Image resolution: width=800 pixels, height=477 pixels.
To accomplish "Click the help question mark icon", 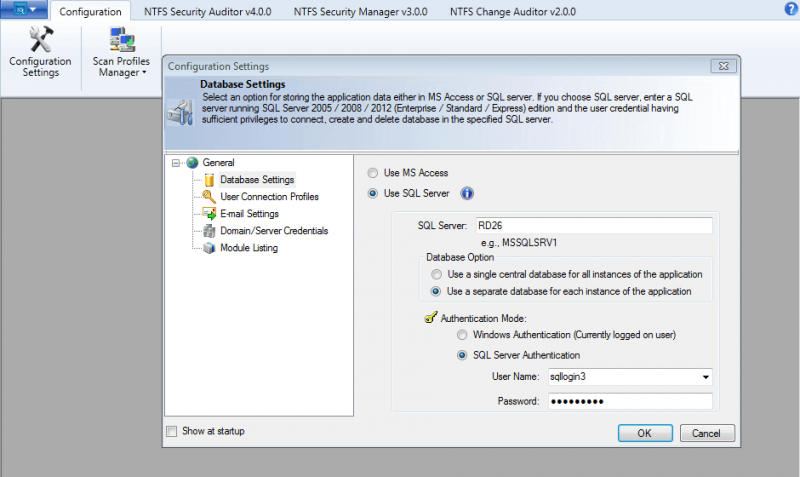I will pyautogui.click(x=791, y=9).
